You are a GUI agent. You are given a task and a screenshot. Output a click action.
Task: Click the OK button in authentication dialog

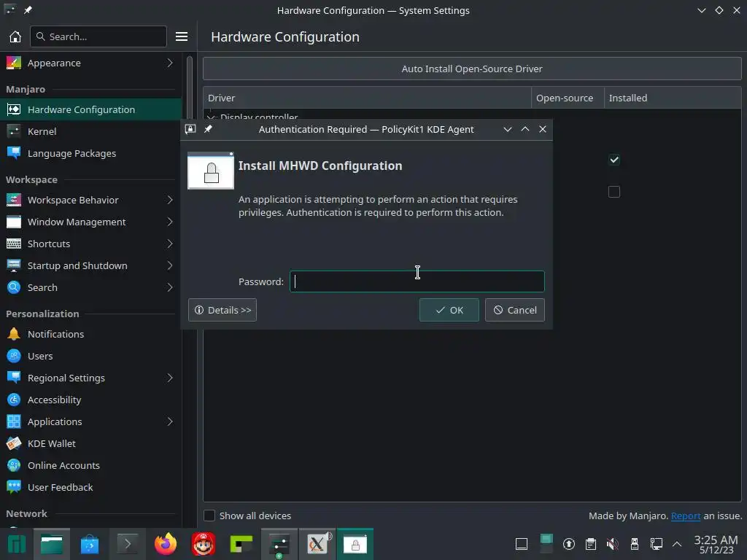449,310
